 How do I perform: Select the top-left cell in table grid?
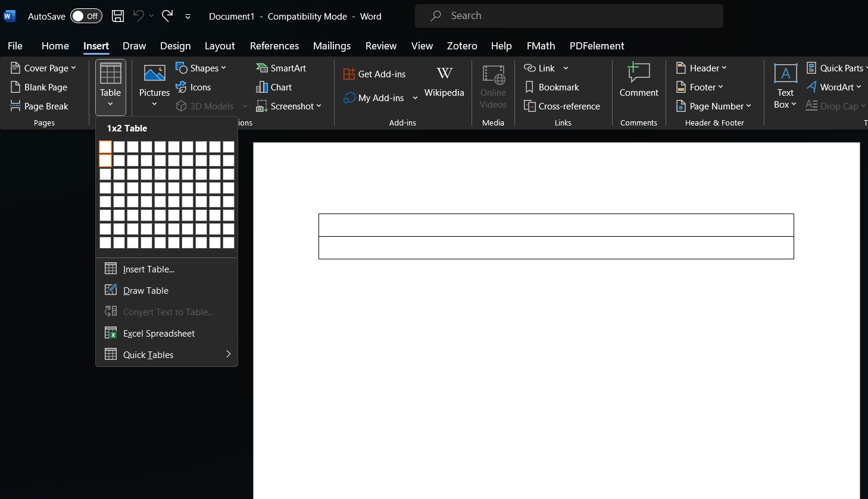pos(105,147)
